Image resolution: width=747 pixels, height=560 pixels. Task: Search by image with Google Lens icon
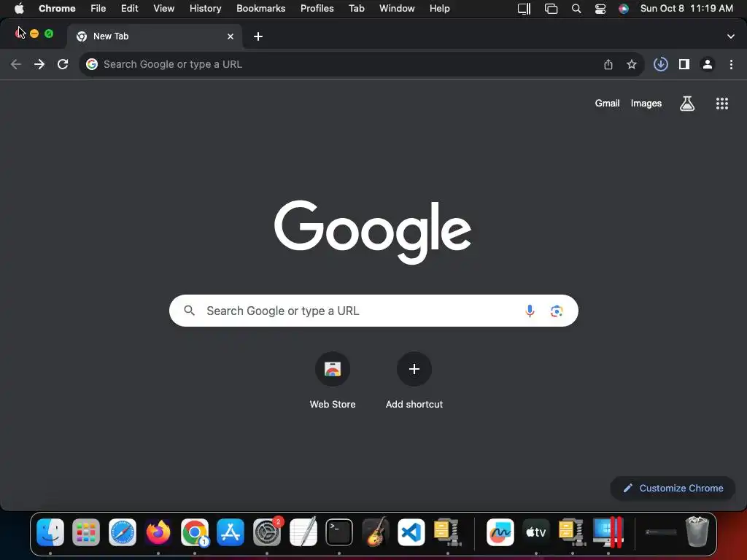click(x=557, y=311)
